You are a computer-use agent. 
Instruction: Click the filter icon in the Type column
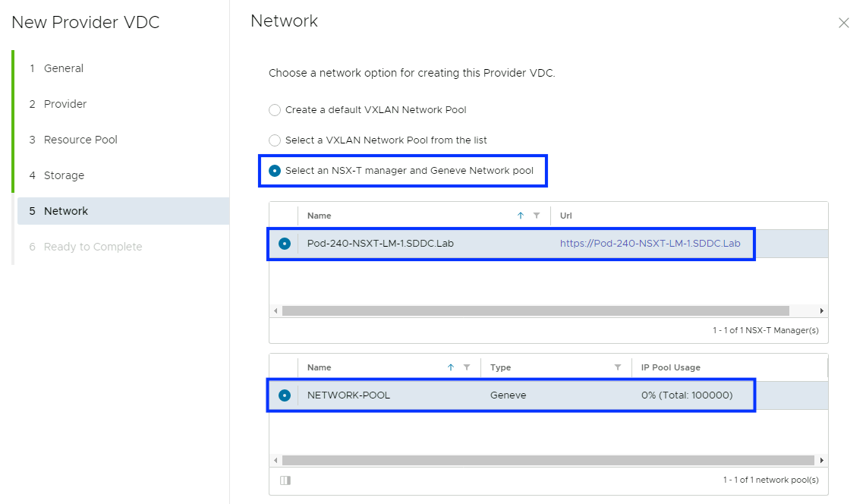point(618,367)
